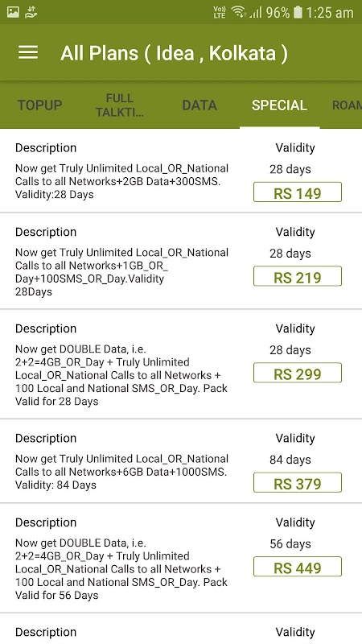
Task: Tap the All Plans (Idea, Kolkata) title
Action: [x=174, y=53]
